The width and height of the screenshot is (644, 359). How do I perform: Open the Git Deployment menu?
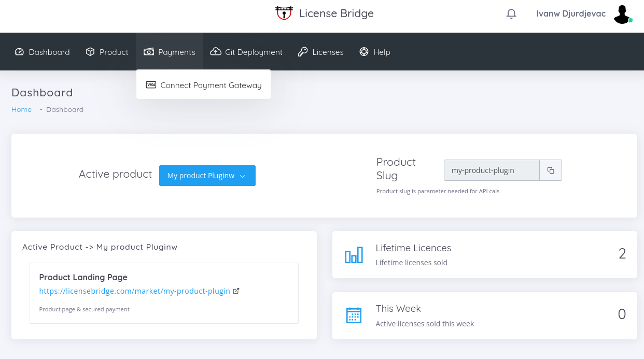coord(246,52)
